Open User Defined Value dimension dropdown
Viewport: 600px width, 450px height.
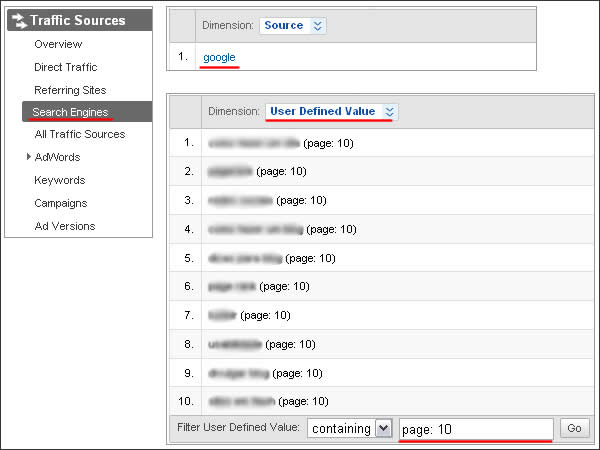pos(331,111)
